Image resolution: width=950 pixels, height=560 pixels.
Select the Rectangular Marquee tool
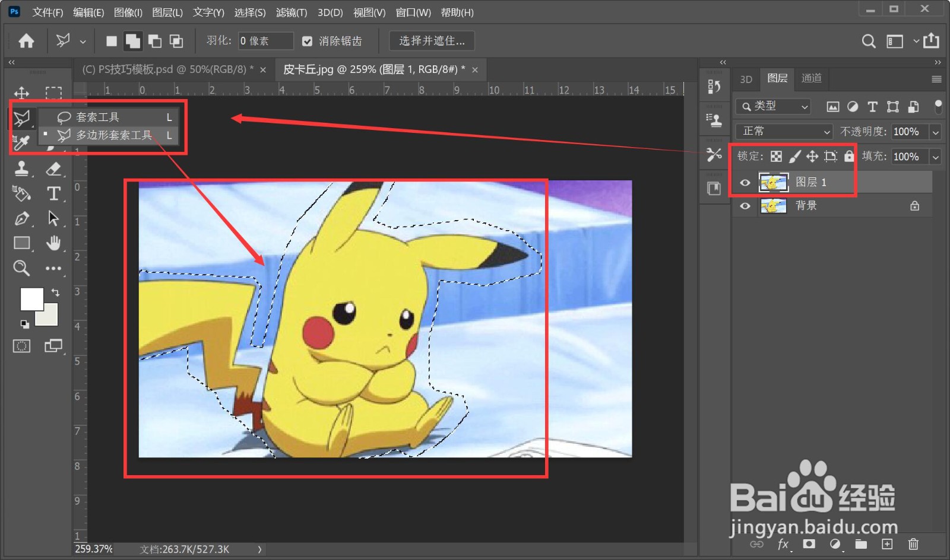pos(53,93)
